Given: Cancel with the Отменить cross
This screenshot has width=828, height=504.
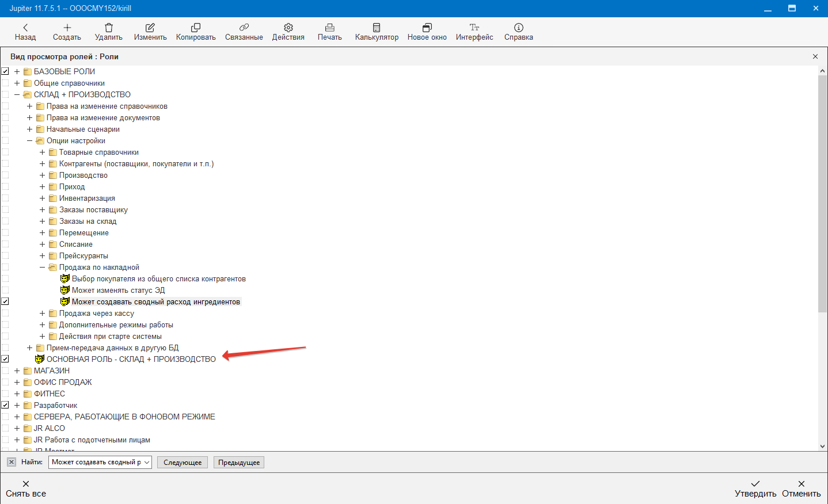Looking at the screenshot, I should pyautogui.click(x=802, y=484).
